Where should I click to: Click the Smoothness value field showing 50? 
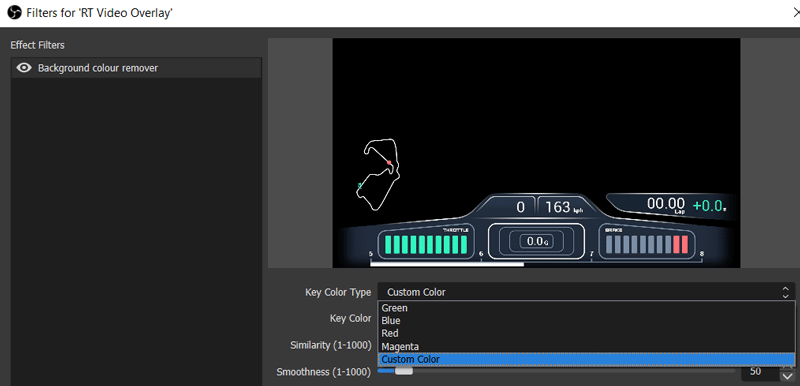760,372
